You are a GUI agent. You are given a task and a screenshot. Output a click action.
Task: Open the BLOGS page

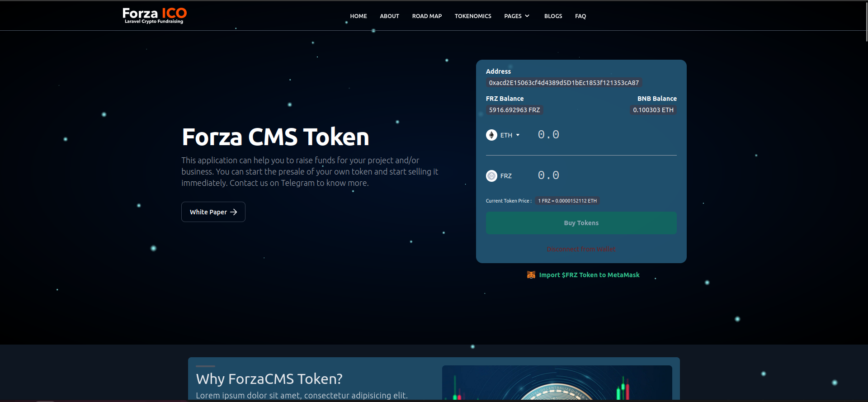(553, 16)
